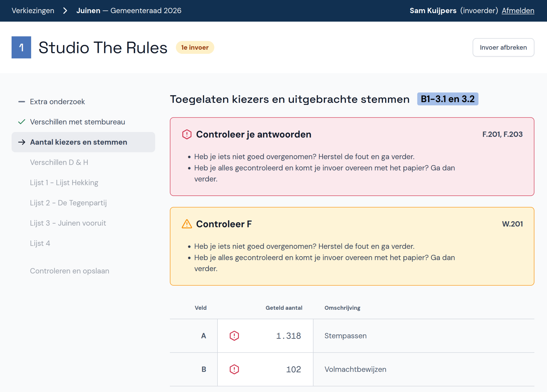Click the green checkmark next to Verschillen met stembureau
547x392 pixels.
click(22, 122)
